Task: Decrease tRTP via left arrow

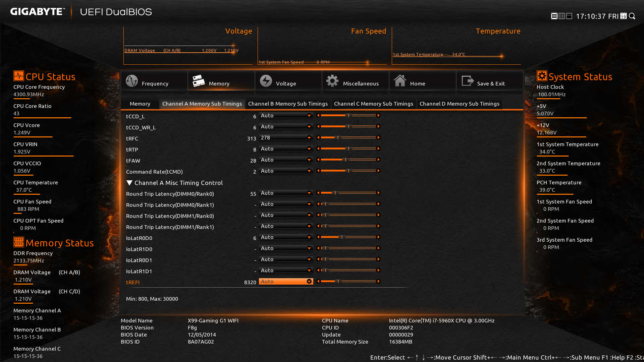Action: pos(318,148)
